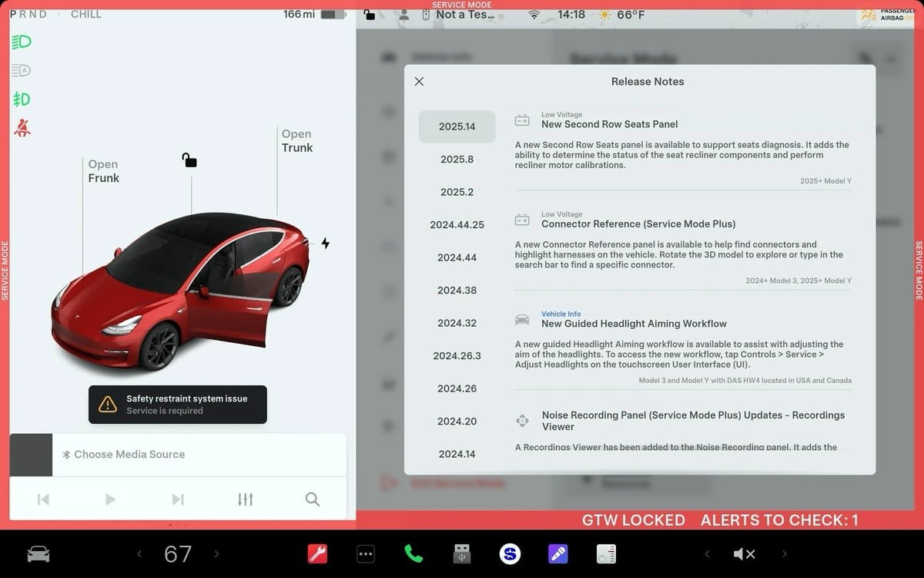Play media
The image size is (924, 578).
click(110, 499)
